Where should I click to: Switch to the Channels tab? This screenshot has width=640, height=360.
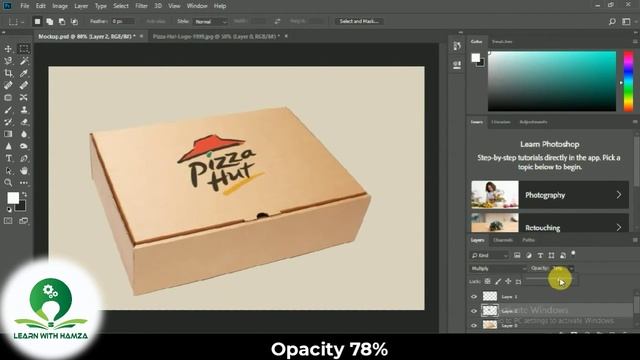[x=502, y=240]
